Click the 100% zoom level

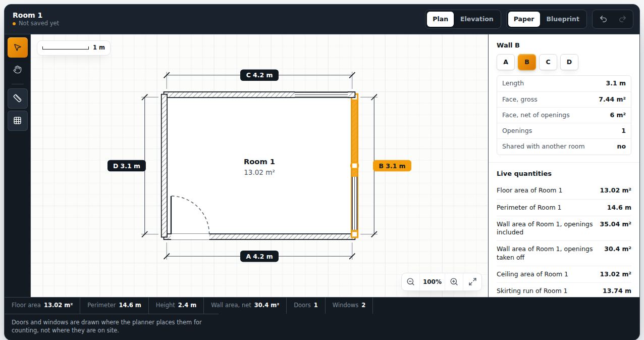point(432,282)
